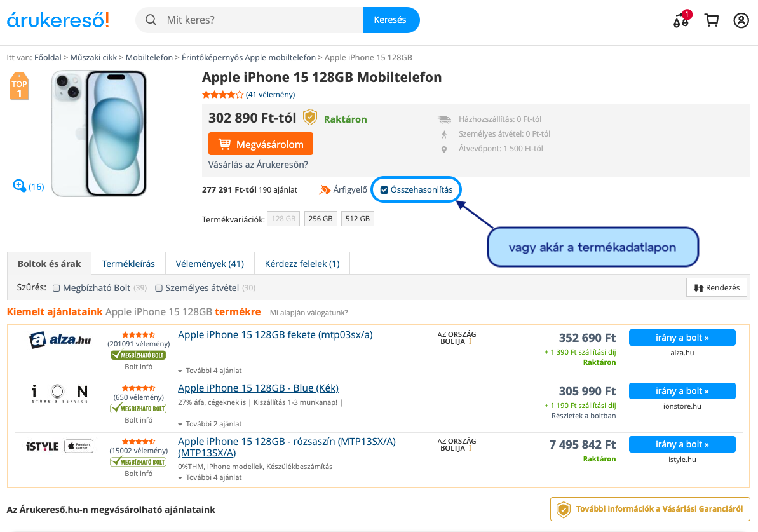Click the Az ország boltja badge for alza.hu
Screen dimensions: 758x532
[456, 338]
